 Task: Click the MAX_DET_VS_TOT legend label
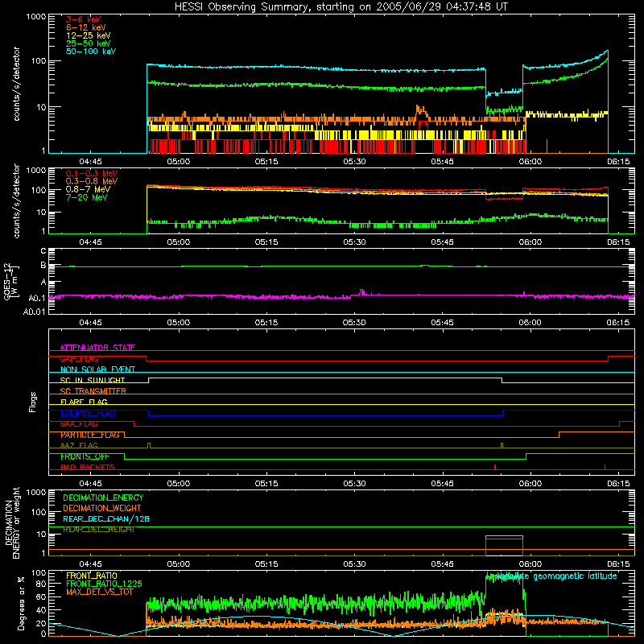(100, 592)
